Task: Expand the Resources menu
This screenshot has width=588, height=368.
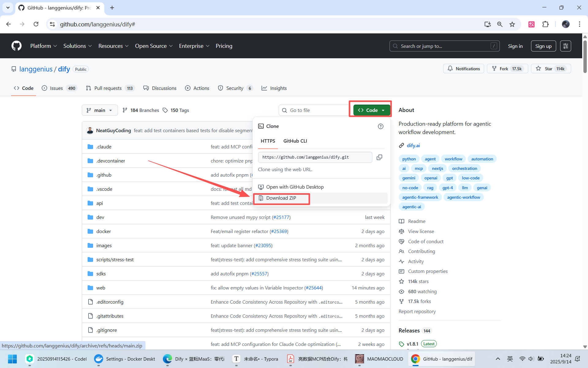Action: (113, 46)
